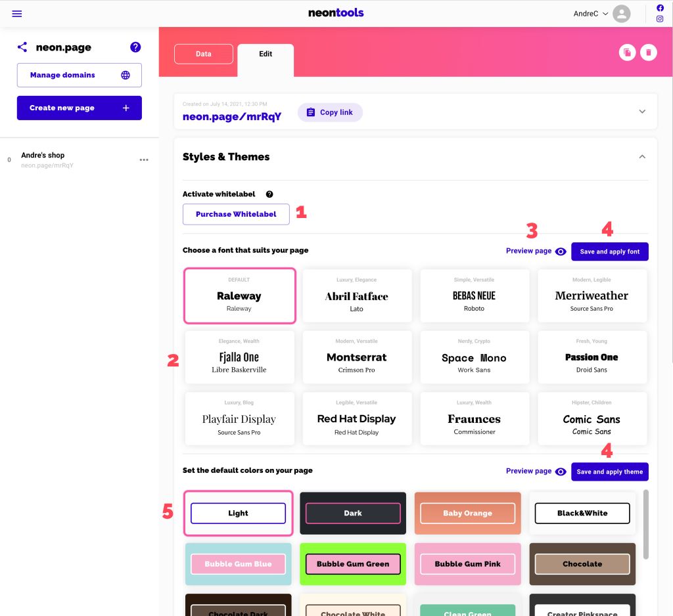673x616 pixels.
Task: Click the globe icon in Manage domains
Action: (x=126, y=75)
